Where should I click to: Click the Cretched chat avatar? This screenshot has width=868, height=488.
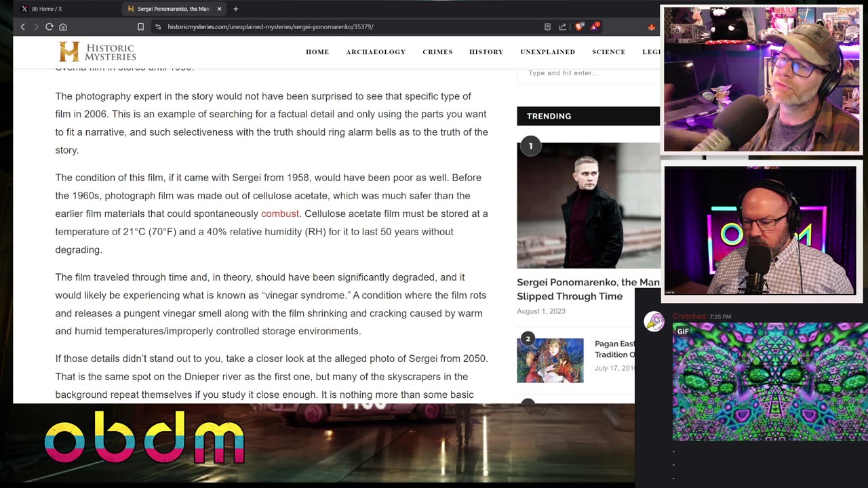[x=654, y=321]
